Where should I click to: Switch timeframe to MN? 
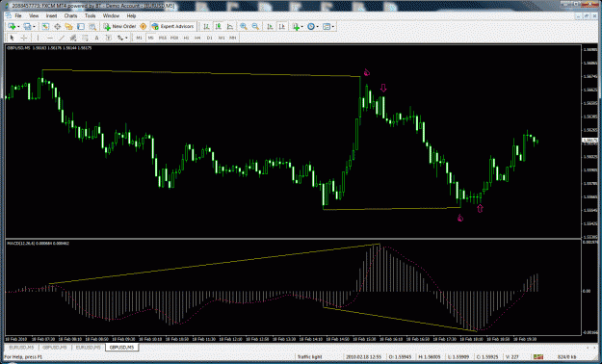233,38
